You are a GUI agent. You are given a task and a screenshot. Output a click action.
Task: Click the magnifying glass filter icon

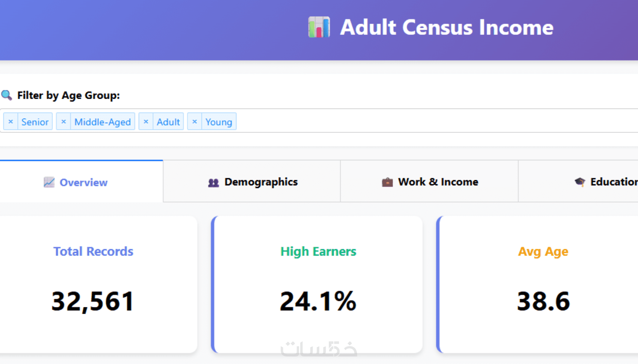coord(7,95)
